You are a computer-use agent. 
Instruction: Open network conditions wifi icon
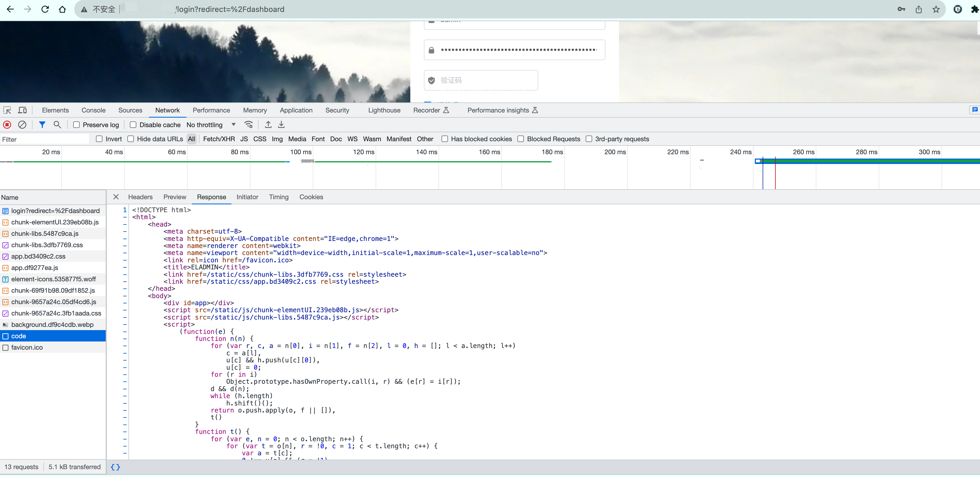coord(249,125)
